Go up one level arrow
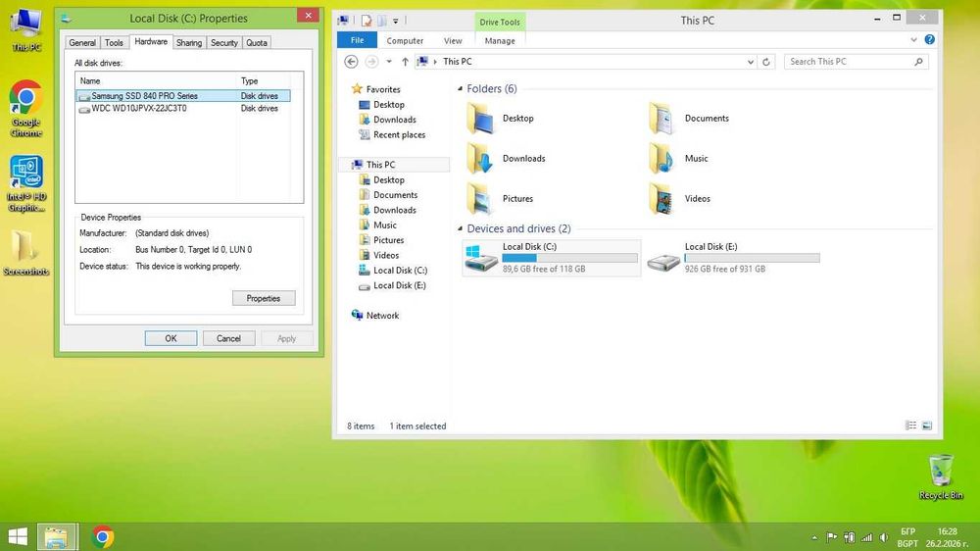The width and height of the screenshot is (980, 551). point(405,62)
